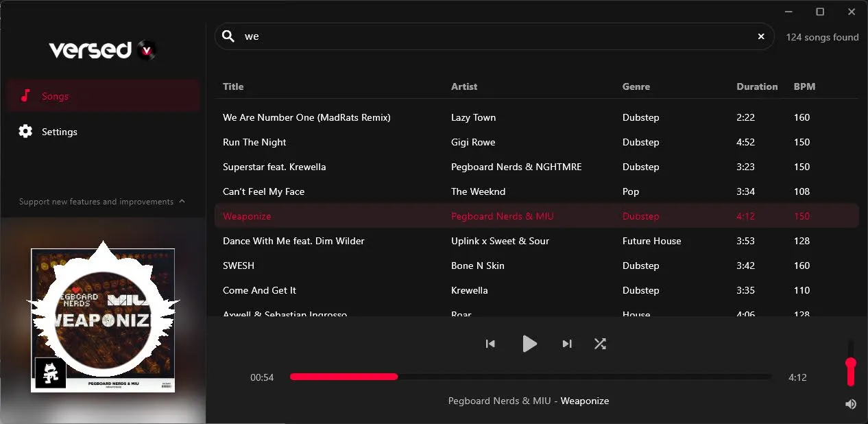Sort songs by the Title column

[x=232, y=86]
